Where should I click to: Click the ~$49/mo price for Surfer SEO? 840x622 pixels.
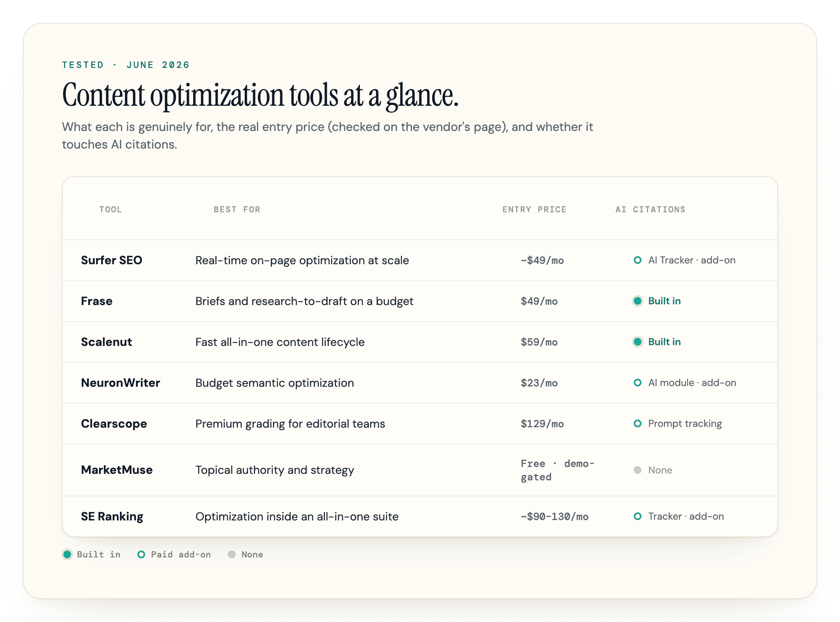542,260
